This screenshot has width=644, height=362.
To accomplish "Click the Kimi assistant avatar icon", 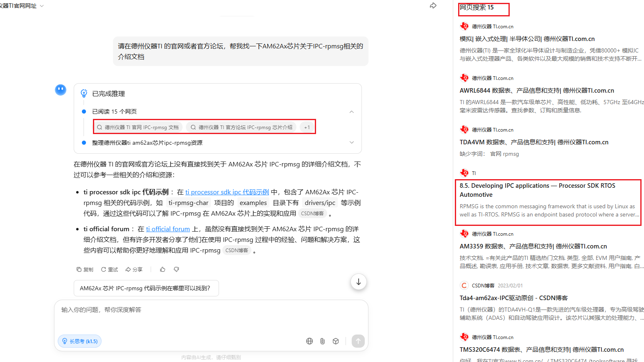I will 61,89.
